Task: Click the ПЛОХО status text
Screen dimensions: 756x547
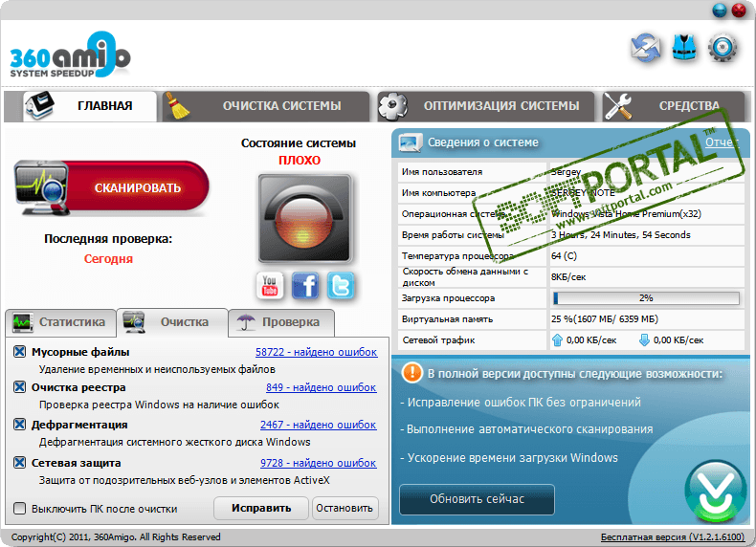Action: 300,160
